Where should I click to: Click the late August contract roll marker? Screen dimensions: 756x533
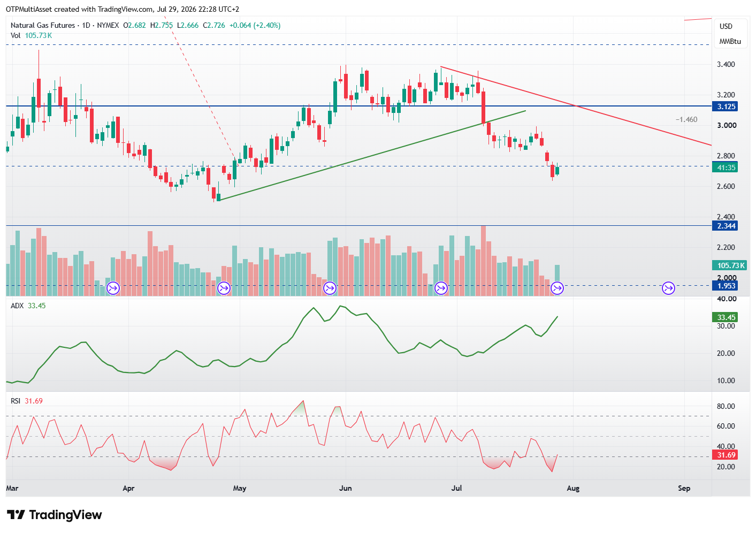(668, 288)
